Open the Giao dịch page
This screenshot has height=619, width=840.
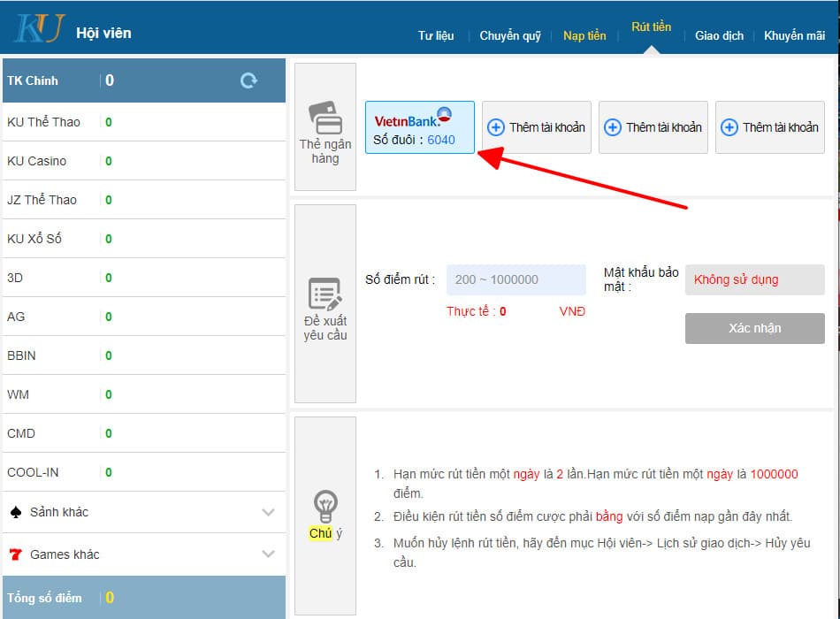(719, 36)
